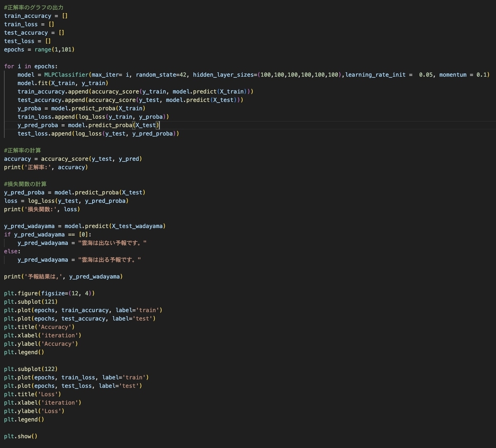The height and width of the screenshot is (448, 496).
Task: Click the line print('損失関数:', loss)
Action: [42, 209]
